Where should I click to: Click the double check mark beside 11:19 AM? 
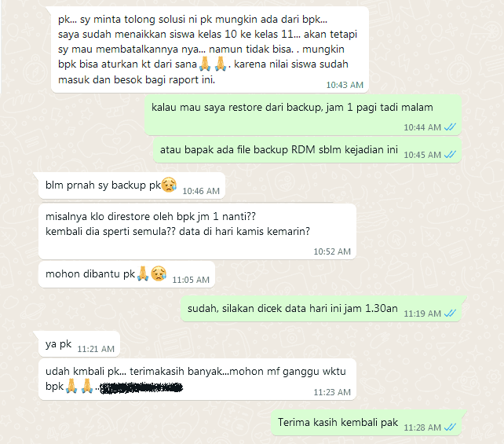click(450, 313)
